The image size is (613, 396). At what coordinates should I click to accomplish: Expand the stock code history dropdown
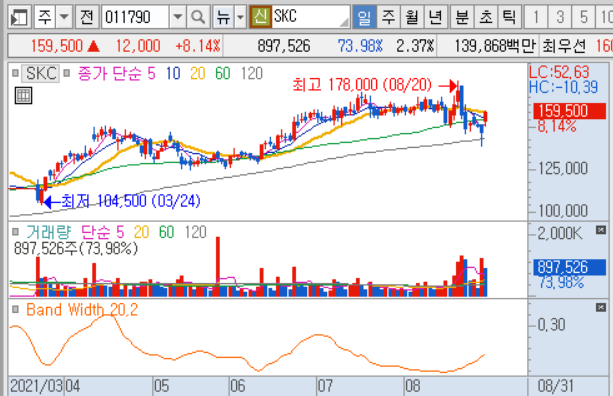177,17
